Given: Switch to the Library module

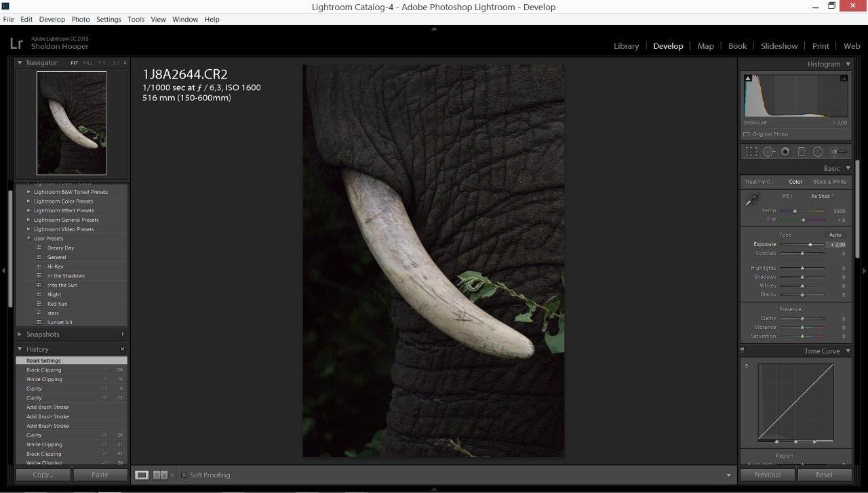Looking at the screenshot, I should (626, 46).
